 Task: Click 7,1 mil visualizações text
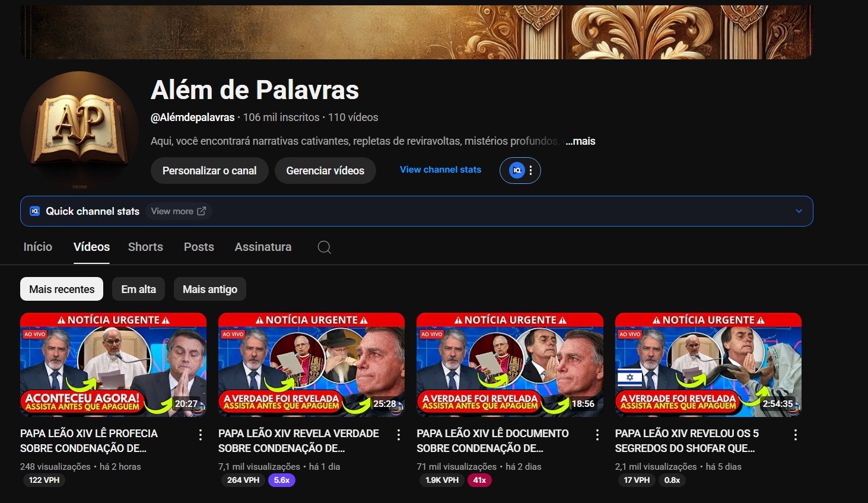click(x=259, y=467)
